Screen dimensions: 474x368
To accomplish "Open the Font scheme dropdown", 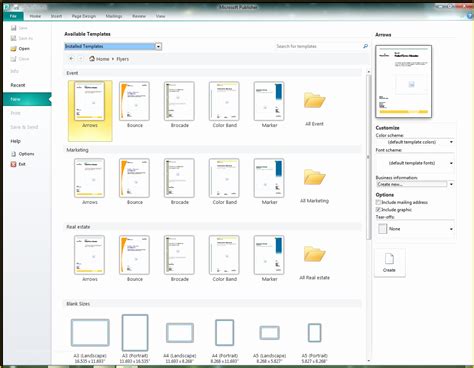I will [x=415, y=163].
